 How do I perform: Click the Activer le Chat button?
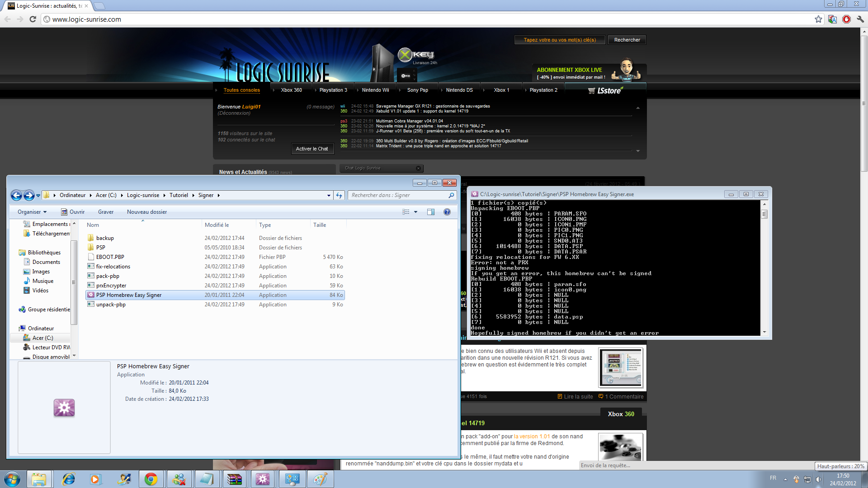pyautogui.click(x=312, y=149)
